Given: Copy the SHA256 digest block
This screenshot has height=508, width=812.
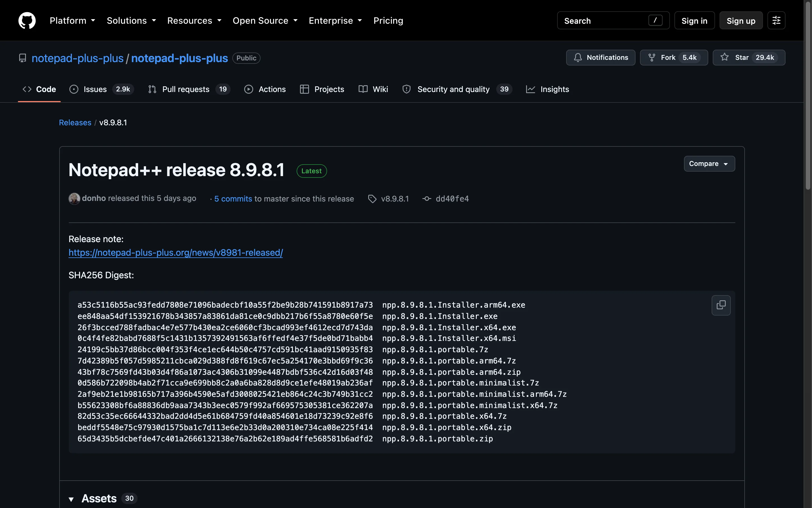Looking at the screenshot, I should coord(721,305).
